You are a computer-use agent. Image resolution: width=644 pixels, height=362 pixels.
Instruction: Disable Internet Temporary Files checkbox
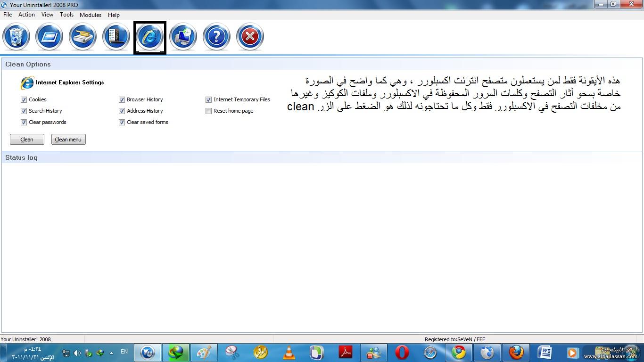pyautogui.click(x=208, y=99)
